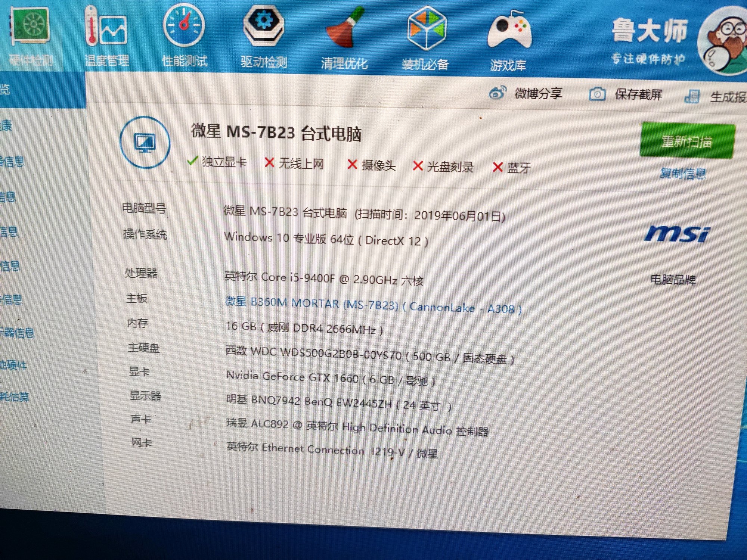Click the 瑞昱 ALC892 audio value
Viewport: 747px width, 560px height.
357,428
